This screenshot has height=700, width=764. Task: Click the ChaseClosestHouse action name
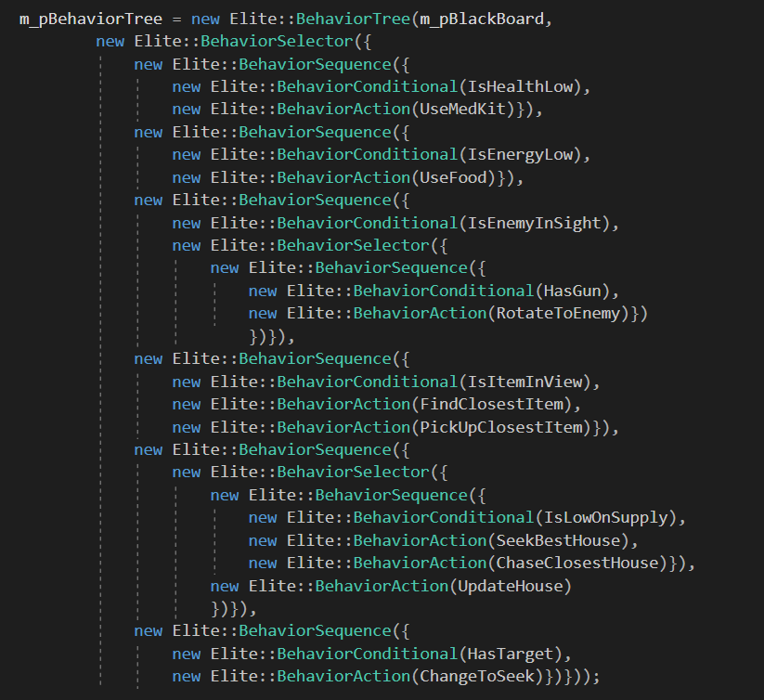tap(577, 564)
